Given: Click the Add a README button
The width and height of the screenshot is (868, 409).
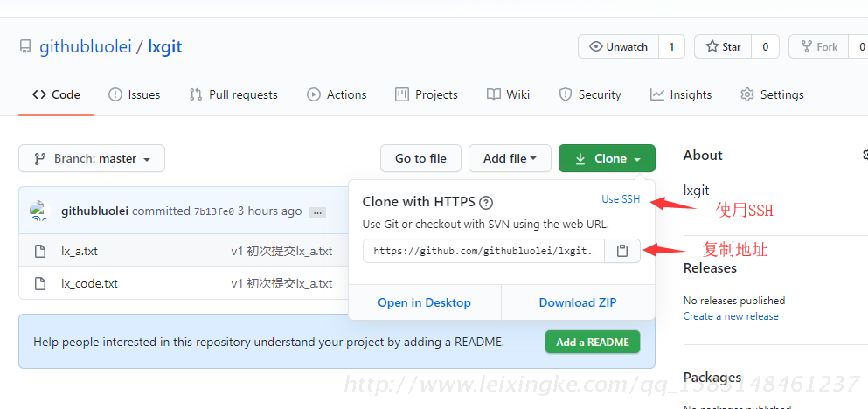Looking at the screenshot, I should coord(593,342).
